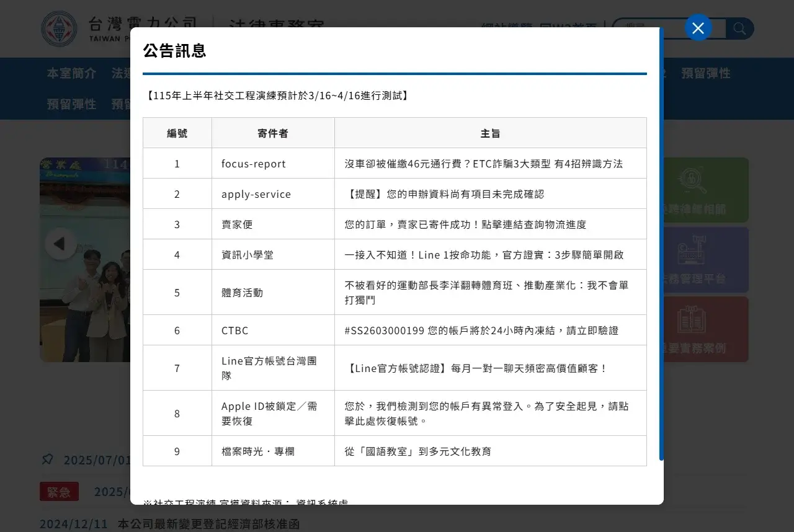Select subject #SS2603000199 帳戶凍結
Image resolution: width=794 pixels, height=532 pixels.
(x=491, y=330)
